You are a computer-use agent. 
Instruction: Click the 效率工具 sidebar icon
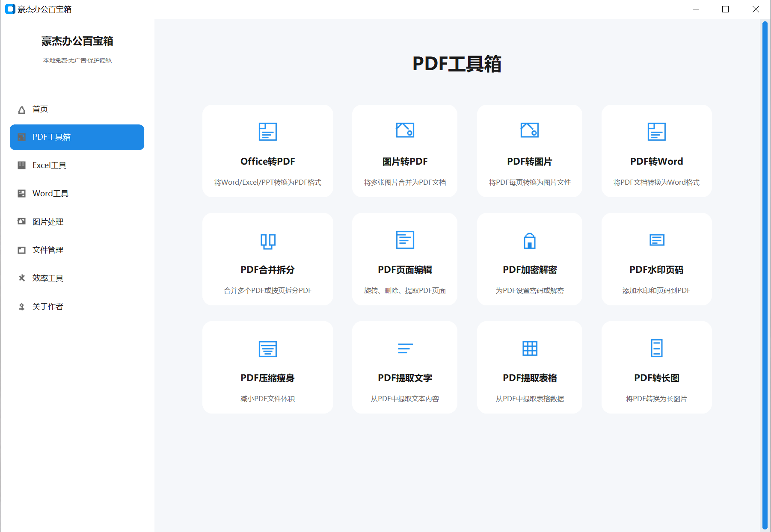tap(21, 278)
